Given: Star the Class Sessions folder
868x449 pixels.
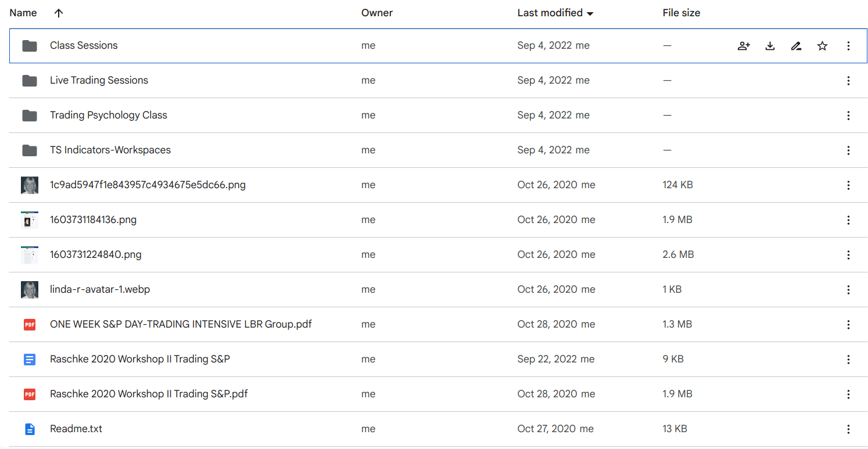Looking at the screenshot, I should (822, 46).
